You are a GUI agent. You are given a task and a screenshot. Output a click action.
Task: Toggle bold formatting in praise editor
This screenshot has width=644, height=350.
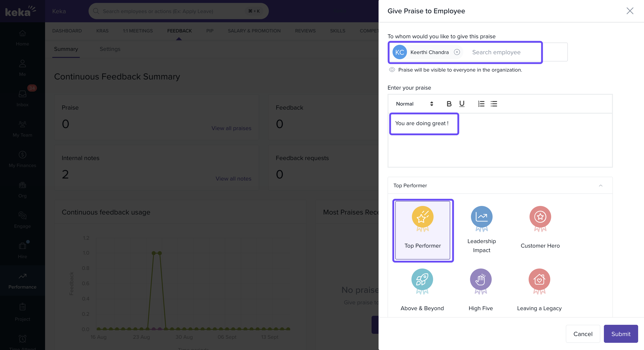[x=449, y=104]
